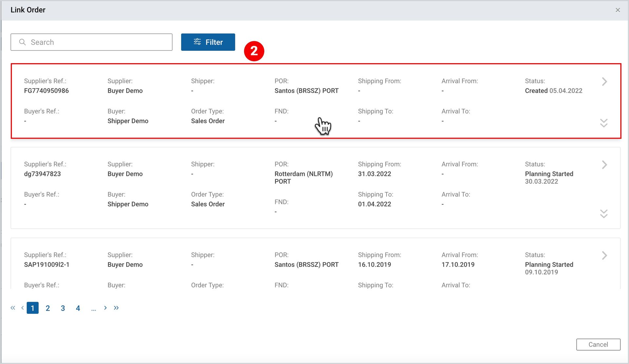Cancel the Link Order dialog
This screenshot has width=629, height=364.
(x=598, y=344)
